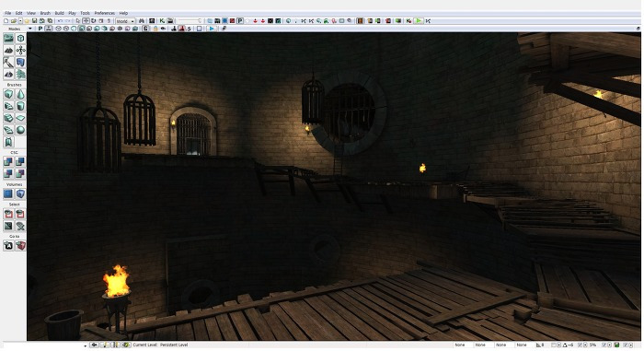
Task: Click Go to Builder Brush icon
Action: point(20,246)
